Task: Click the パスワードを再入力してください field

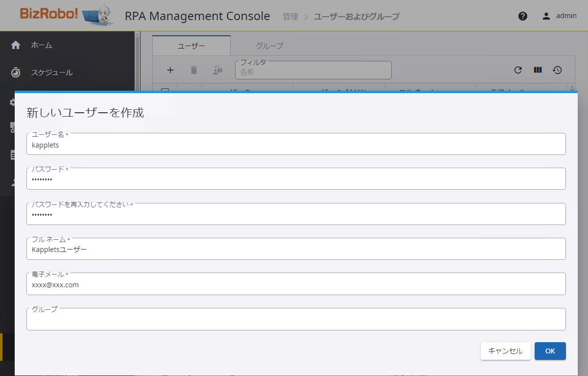Action: click(296, 214)
